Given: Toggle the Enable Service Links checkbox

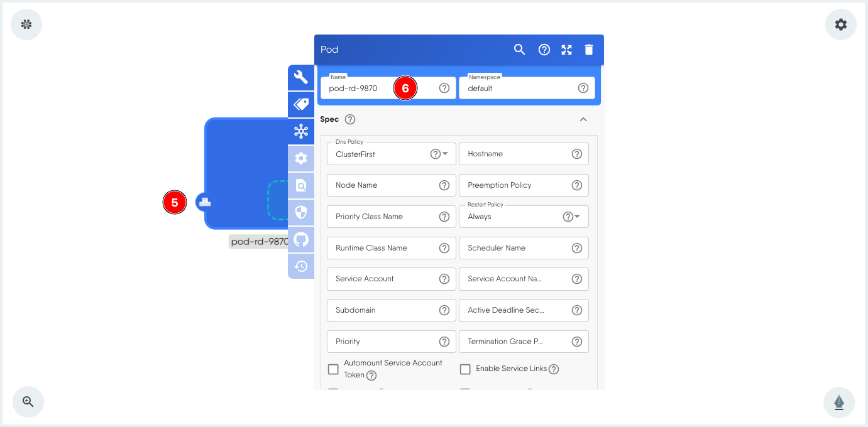Looking at the screenshot, I should [x=465, y=369].
